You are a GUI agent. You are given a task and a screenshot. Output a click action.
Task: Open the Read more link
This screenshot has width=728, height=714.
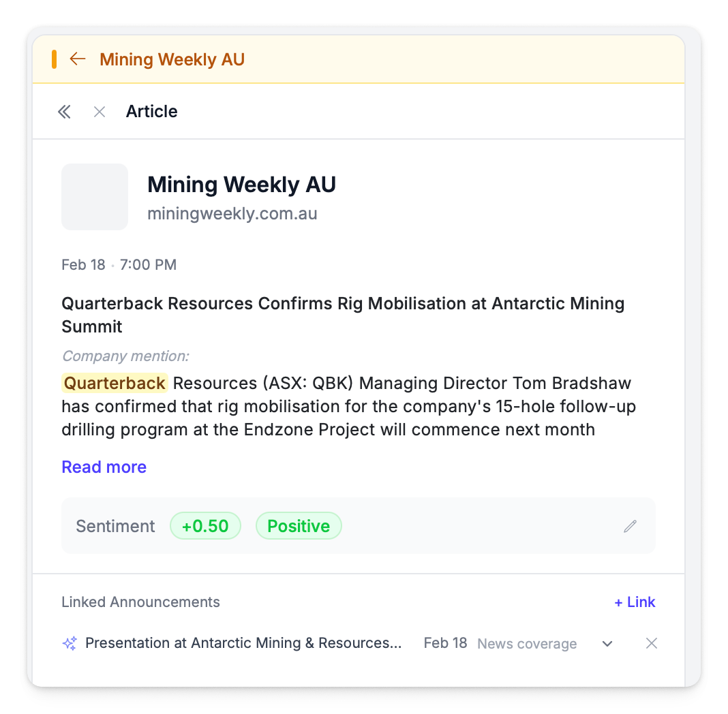coord(104,467)
